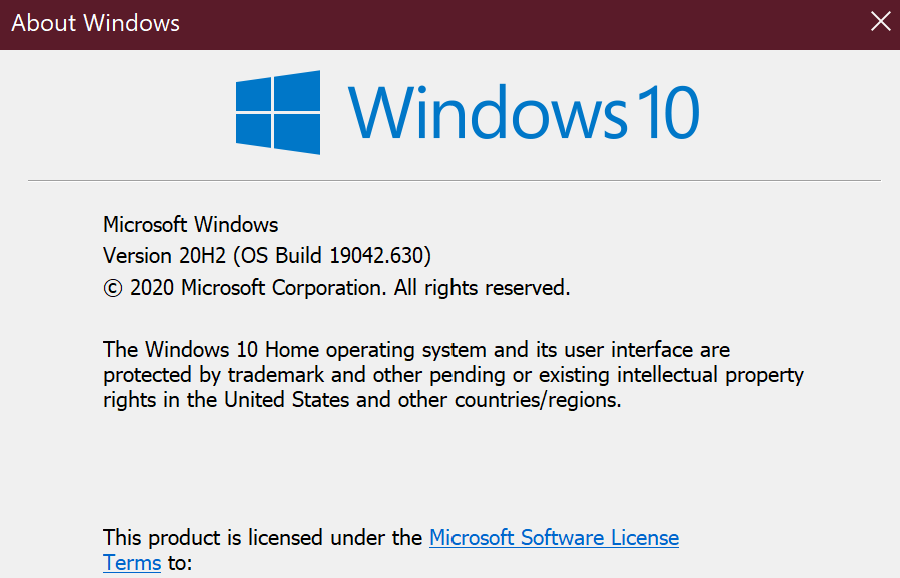The height and width of the screenshot is (578, 900).
Task: Click the 'Microsoft Windows' text line
Action: point(191,224)
